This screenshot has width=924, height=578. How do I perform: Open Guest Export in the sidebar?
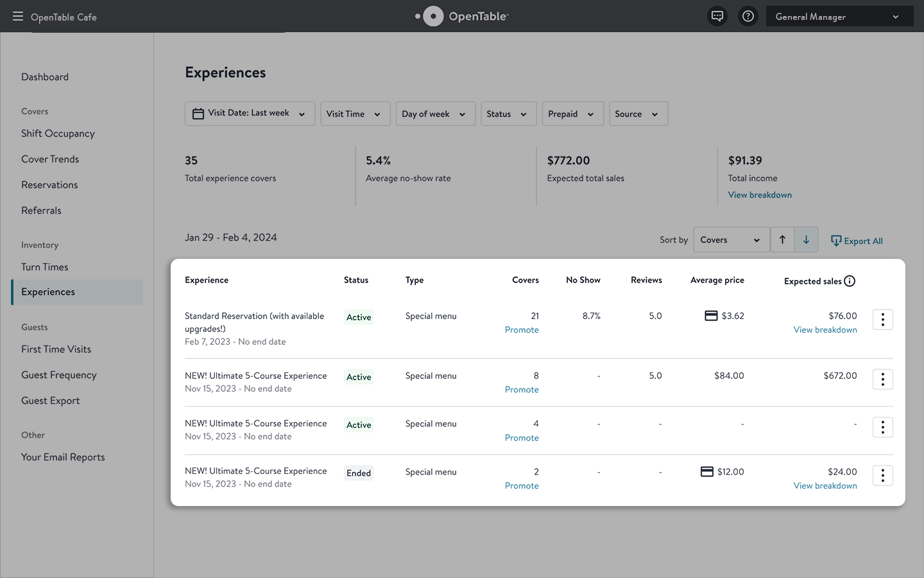50,401
